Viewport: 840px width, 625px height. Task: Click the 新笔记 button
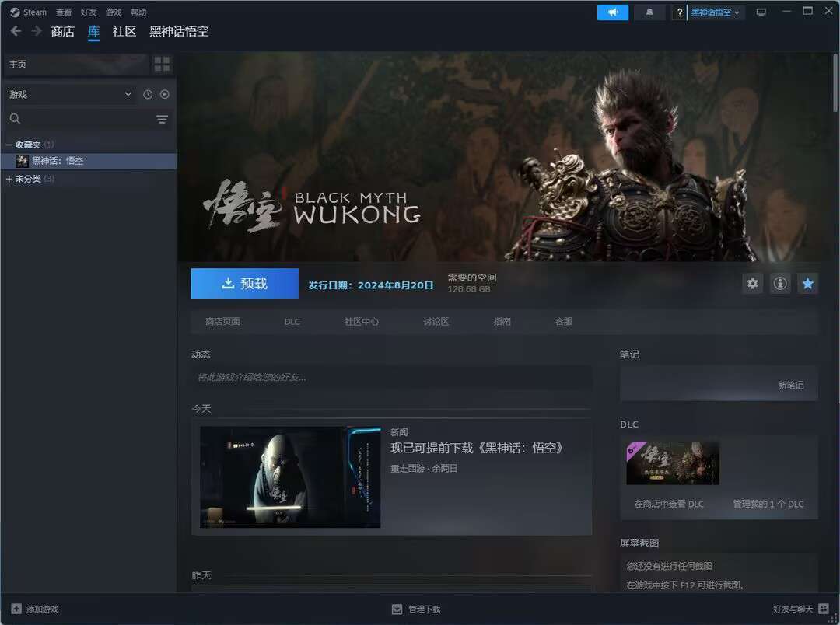[x=791, y=385]
